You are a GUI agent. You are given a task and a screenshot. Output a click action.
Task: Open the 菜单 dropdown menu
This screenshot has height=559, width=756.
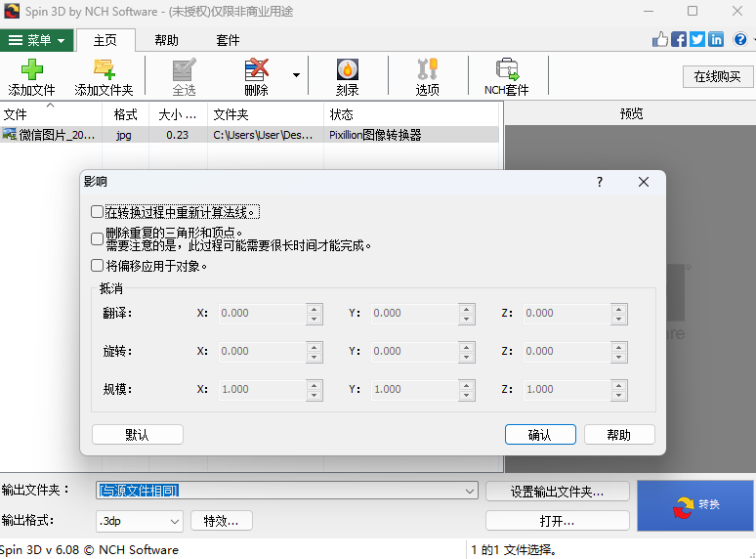click(x=37, y=40)
